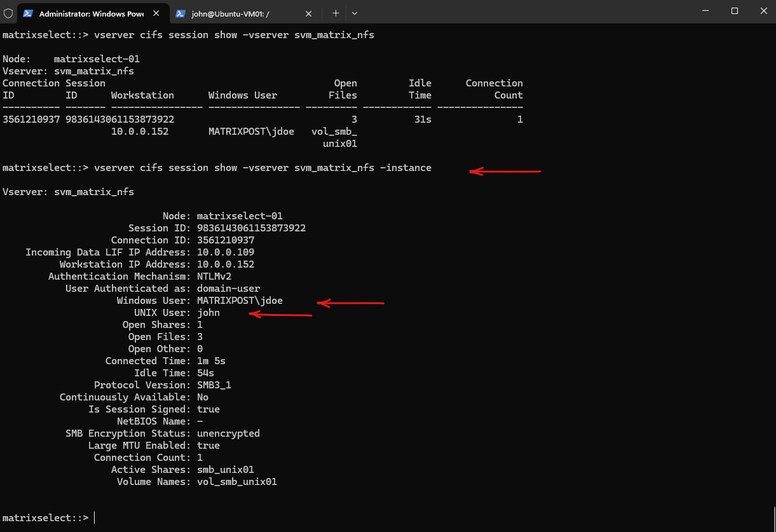Click the PowerShell icon on the first tab
This screenshot has height=532, width=776.
click(29, 13)
